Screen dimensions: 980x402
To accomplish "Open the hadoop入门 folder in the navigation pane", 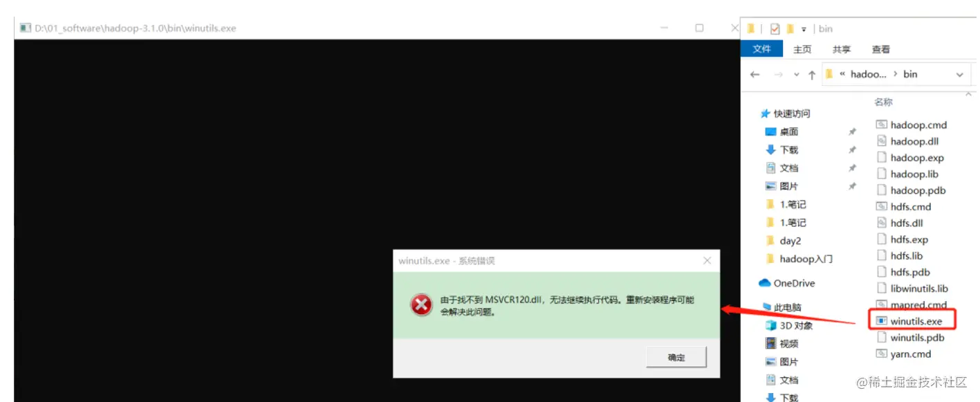I will 806,259.
